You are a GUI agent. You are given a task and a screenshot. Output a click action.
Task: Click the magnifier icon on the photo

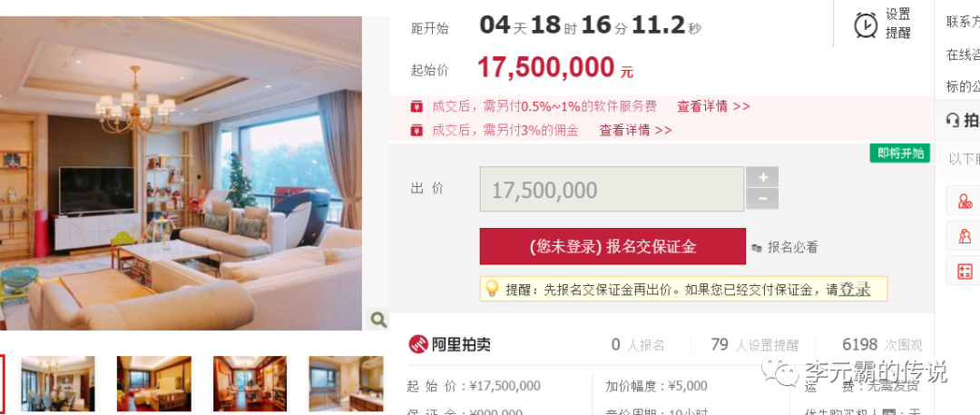[378, 320]
